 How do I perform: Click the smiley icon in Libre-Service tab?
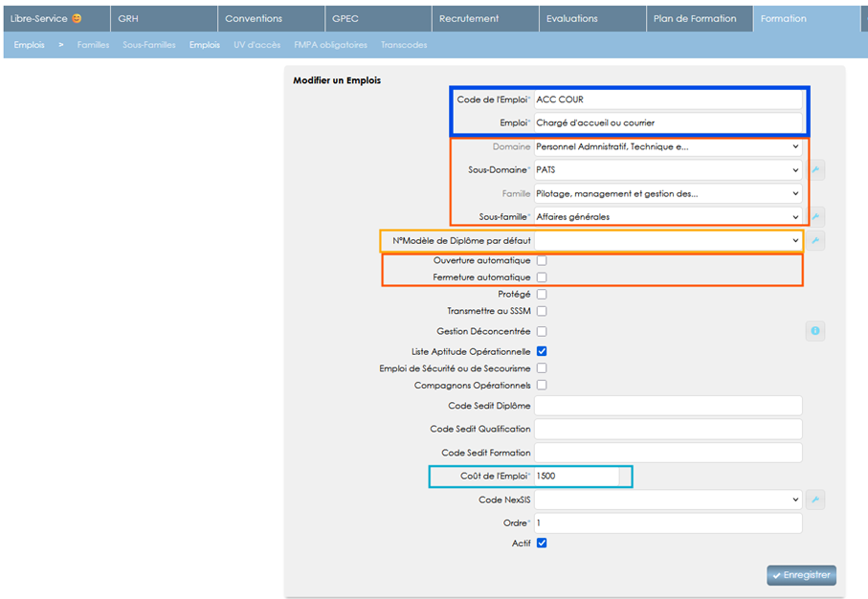click(77, 18)
